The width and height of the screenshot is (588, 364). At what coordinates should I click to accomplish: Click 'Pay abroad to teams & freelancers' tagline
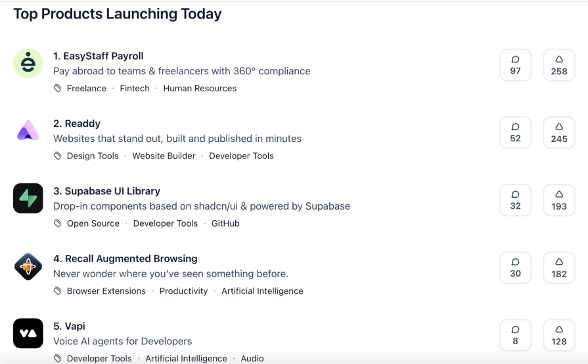coord(182,71)
